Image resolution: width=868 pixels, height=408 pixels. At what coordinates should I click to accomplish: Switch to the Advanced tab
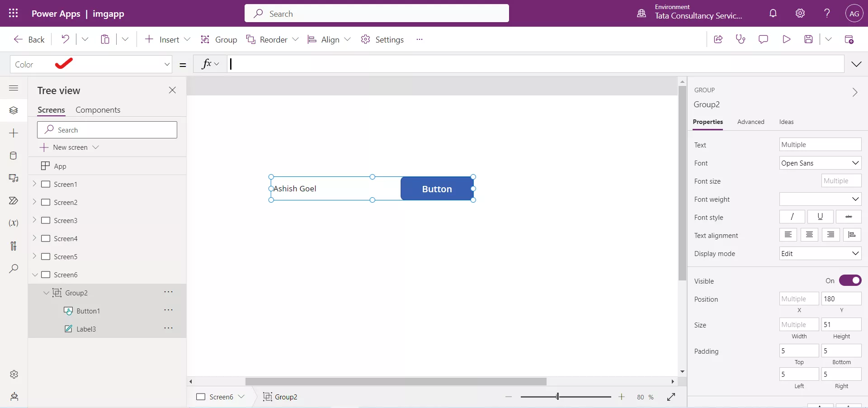coord(750,122)
